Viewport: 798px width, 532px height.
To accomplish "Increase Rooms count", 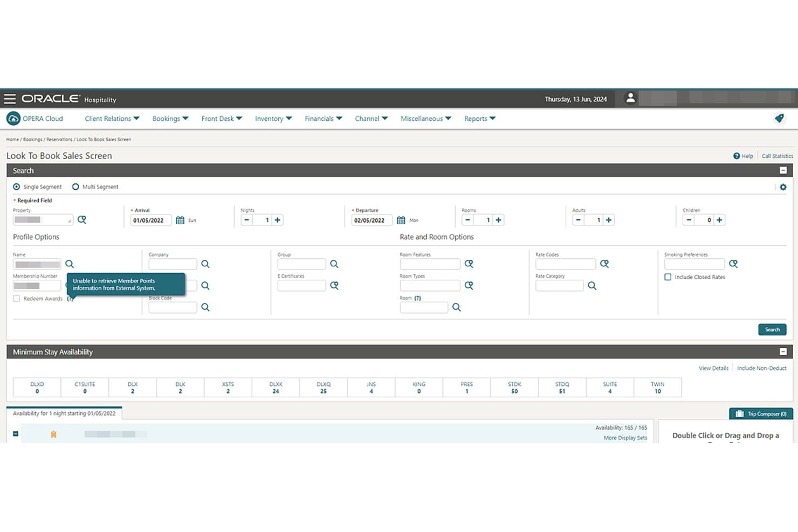I will [x=499, y=220].
